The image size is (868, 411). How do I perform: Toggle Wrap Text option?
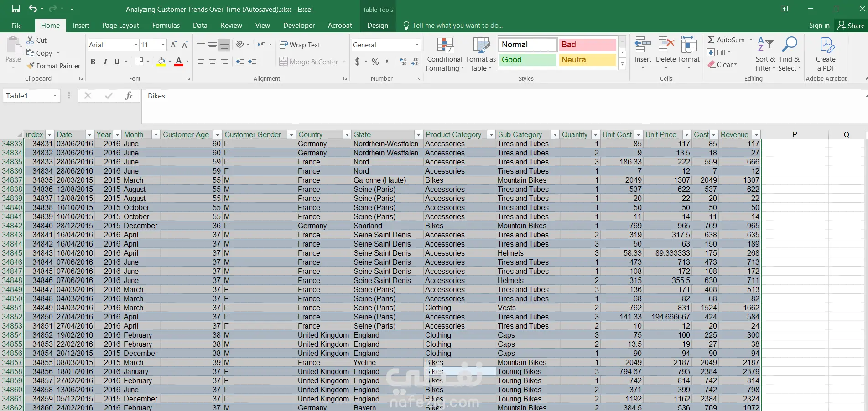[300, 45]
